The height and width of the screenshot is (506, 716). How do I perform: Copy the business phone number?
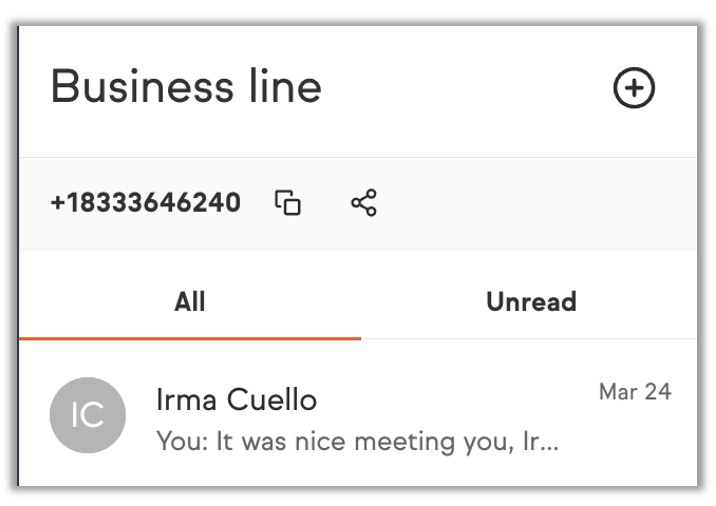coord(288,203)
